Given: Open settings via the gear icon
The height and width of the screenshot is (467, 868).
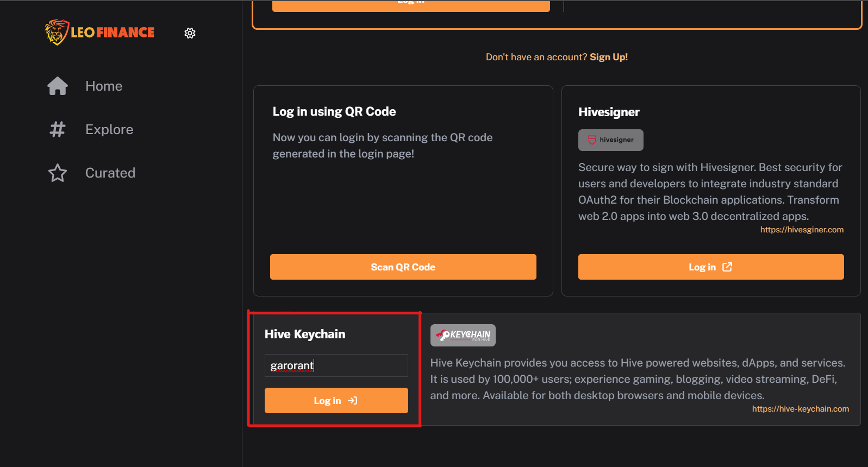Looking at the screenshot, I should pyautogui.click(x=190, y=33).
